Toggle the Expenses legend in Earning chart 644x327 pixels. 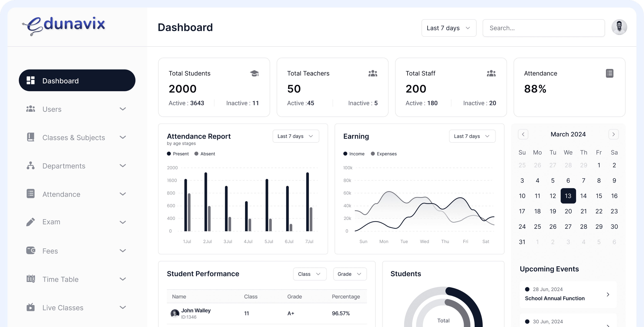[x=384, y=154]
